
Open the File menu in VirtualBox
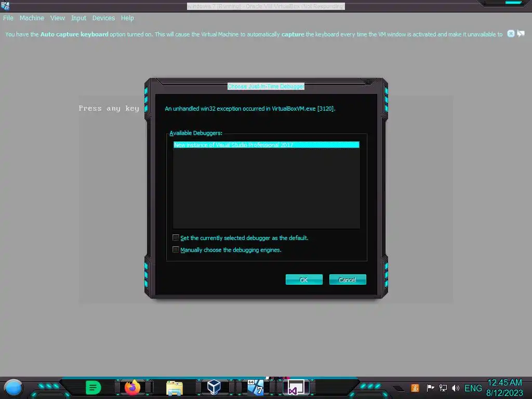click(8, 18)
